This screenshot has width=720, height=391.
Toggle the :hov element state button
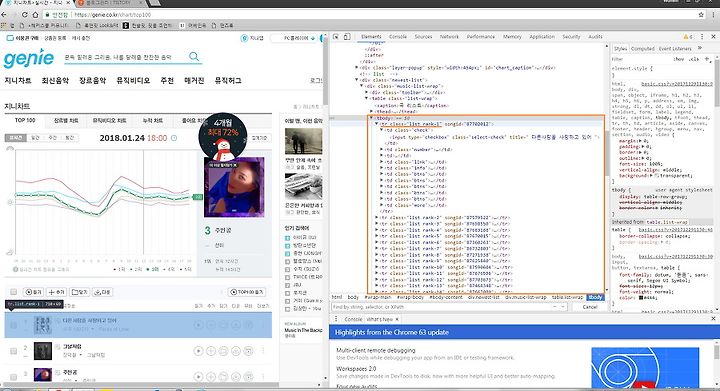point(678,59)
